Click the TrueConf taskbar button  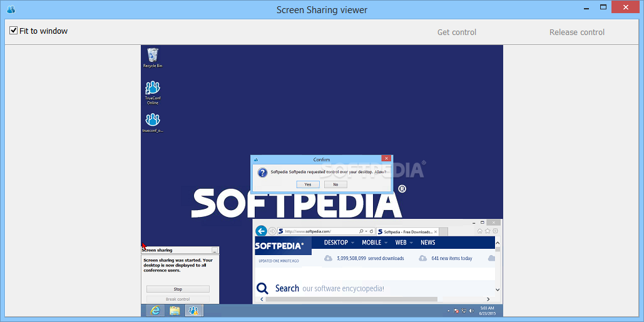click(194, 311)
